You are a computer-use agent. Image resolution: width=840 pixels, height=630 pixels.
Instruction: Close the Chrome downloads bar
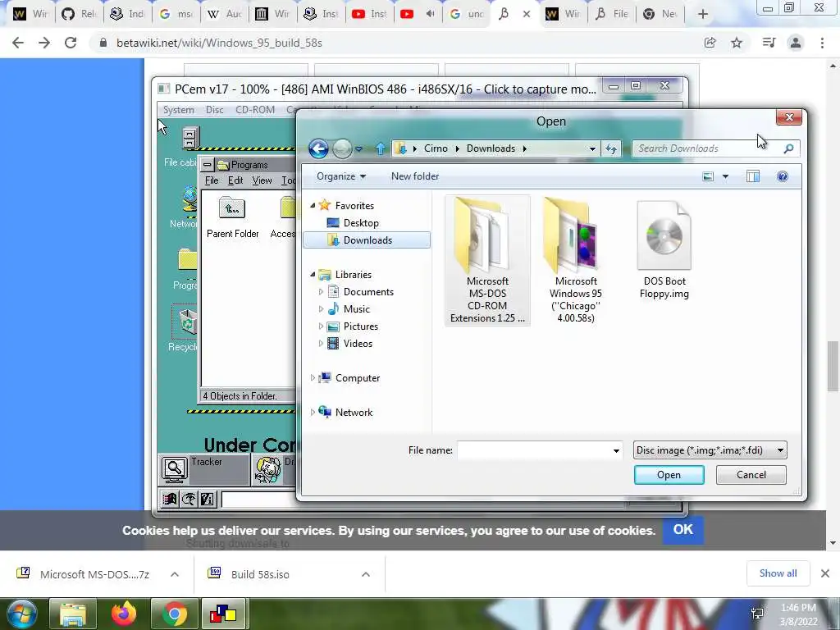[x=825, y=573]
